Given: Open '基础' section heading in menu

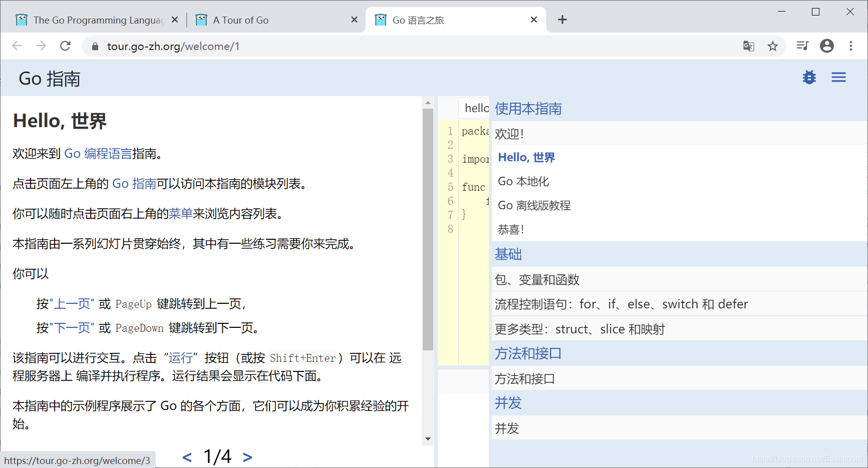Looking at the screenshot, I should 508,254.
